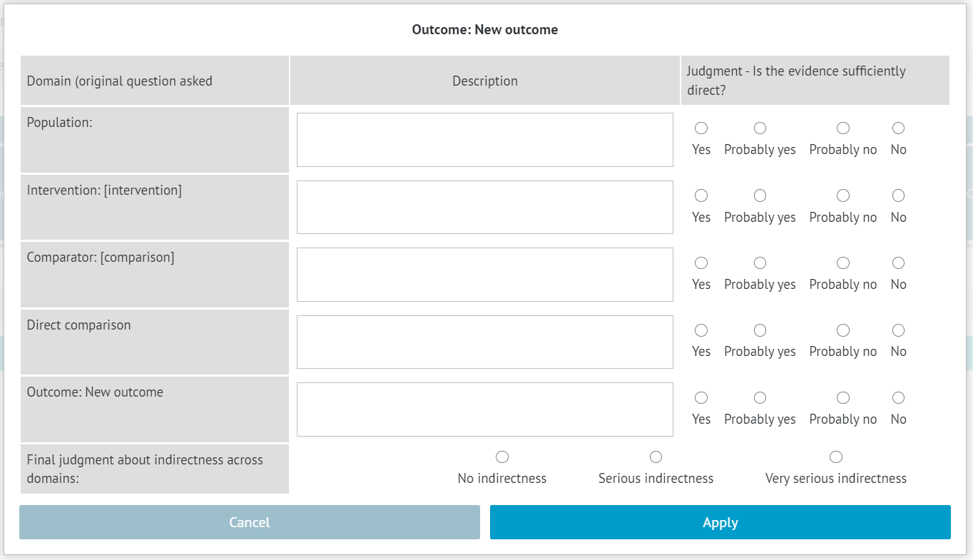Choose 'Probably yes' in the Population row

(x=760, y=128)
